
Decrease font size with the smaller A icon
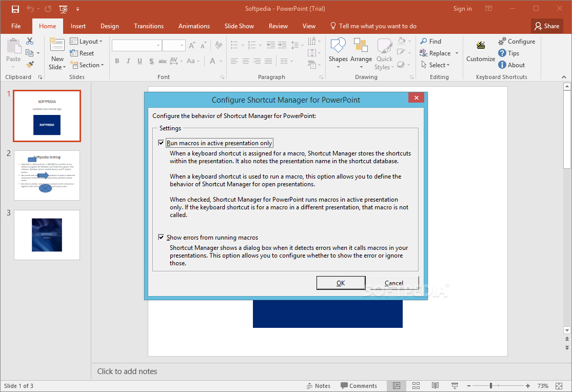[x=204, y=45]
